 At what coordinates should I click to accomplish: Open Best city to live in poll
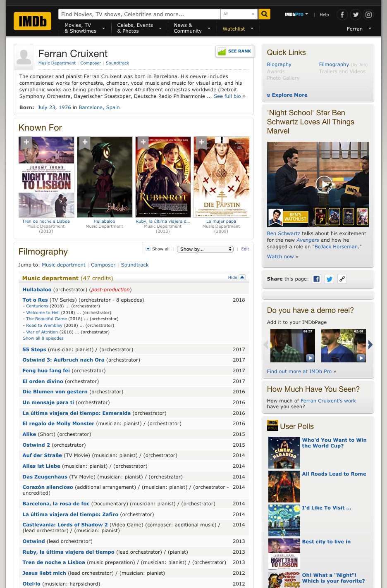pyautogui.click(x=326, y=542)
